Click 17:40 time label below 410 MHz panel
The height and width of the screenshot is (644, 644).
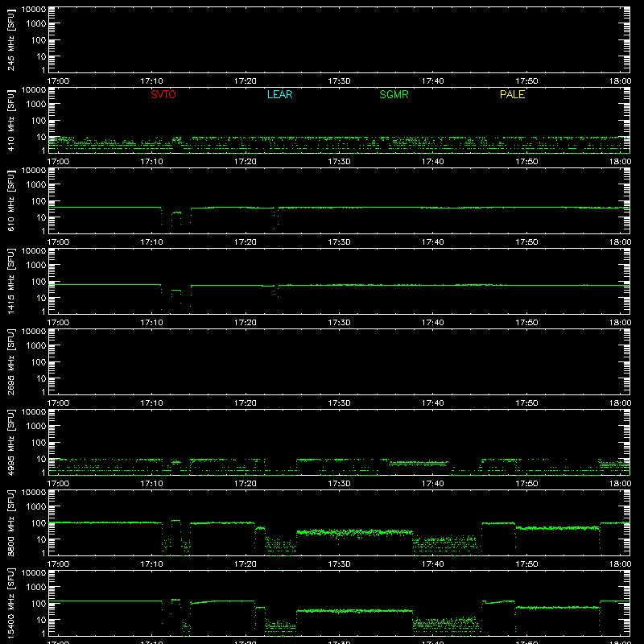[x=433, y=162]
